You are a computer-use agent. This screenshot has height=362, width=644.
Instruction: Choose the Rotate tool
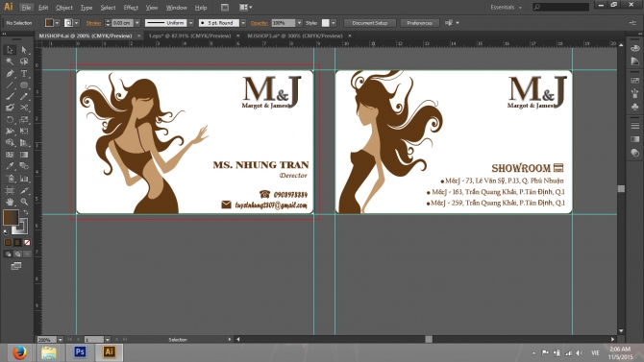[10, 120]
